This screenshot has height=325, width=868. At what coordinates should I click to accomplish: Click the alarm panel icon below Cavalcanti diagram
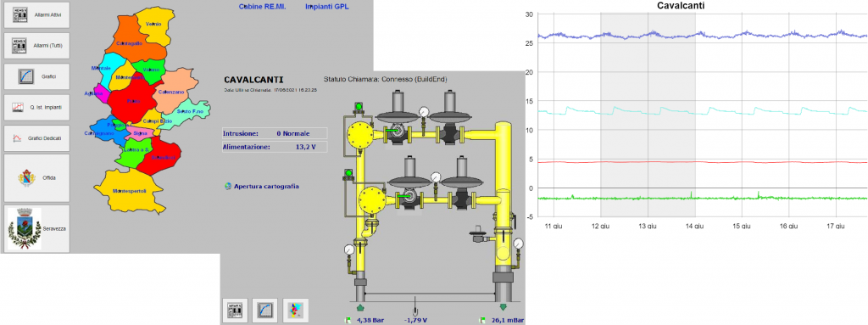pyautogui.click(x=235, y=310)
